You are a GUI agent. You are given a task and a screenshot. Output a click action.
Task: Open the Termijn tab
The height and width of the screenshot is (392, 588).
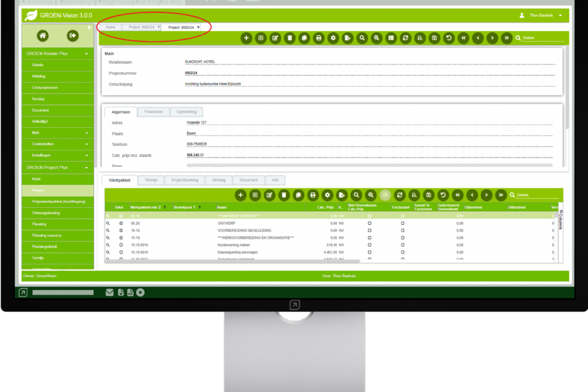click(x=150, y=180)
